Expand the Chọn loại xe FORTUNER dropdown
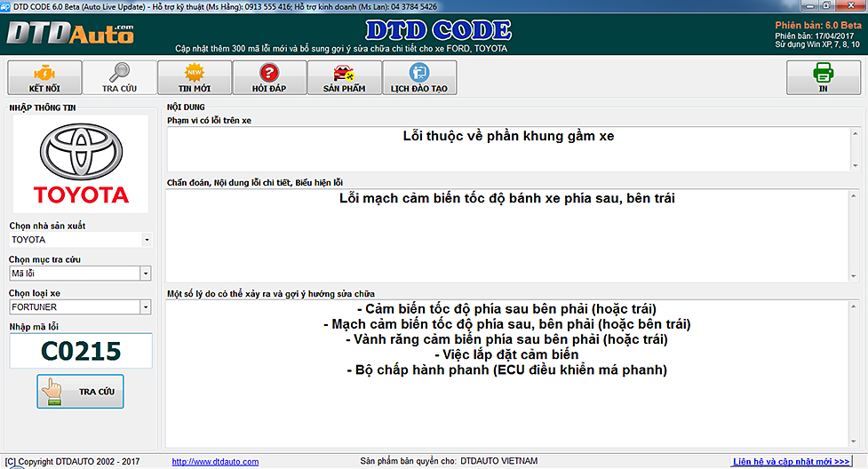The image size is (868, 469). (146, 307)
